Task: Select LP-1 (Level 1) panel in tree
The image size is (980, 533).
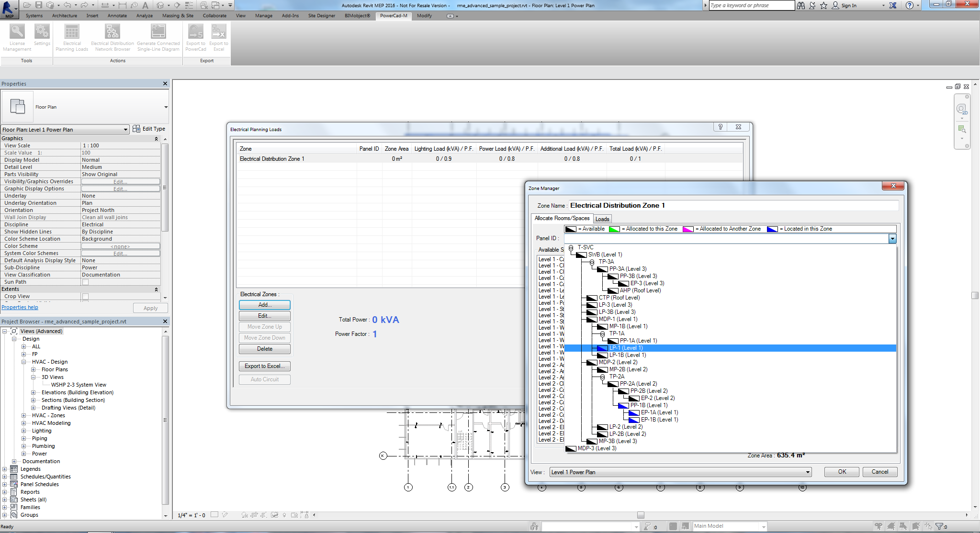Action: (626, 348)
